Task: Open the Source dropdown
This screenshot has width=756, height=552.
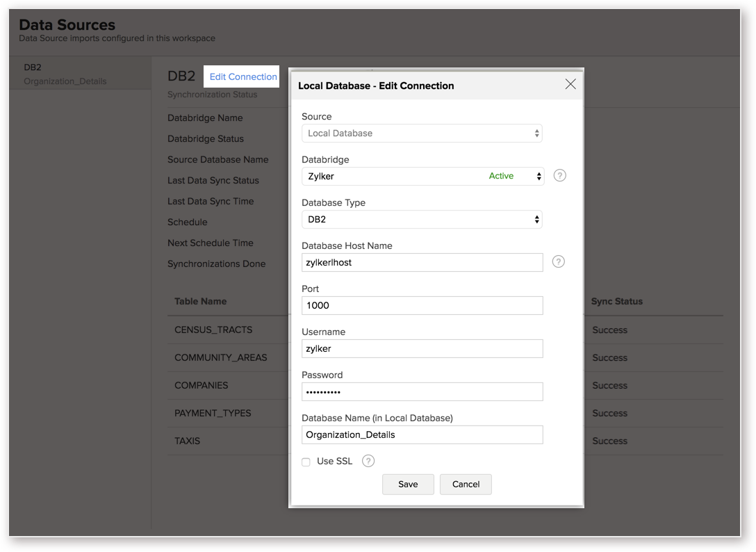Action: pos(422,133)
